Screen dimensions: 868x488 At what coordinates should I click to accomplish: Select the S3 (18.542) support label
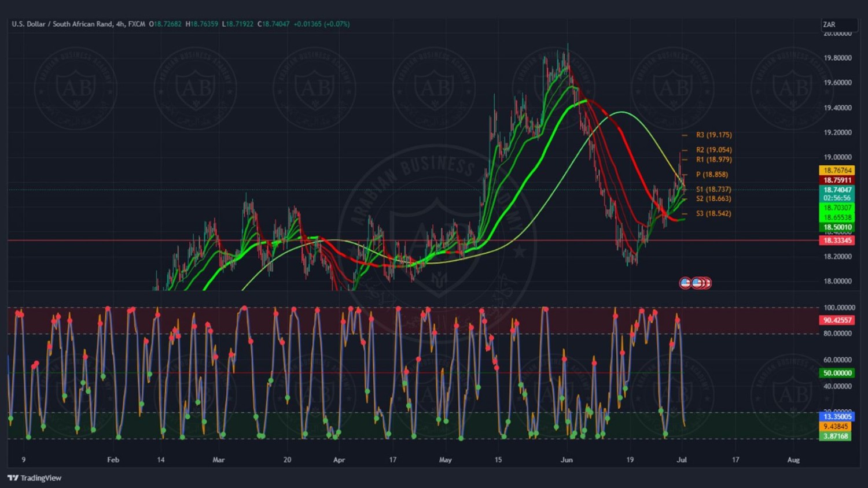pyautogui.click(x=713, y=213)
